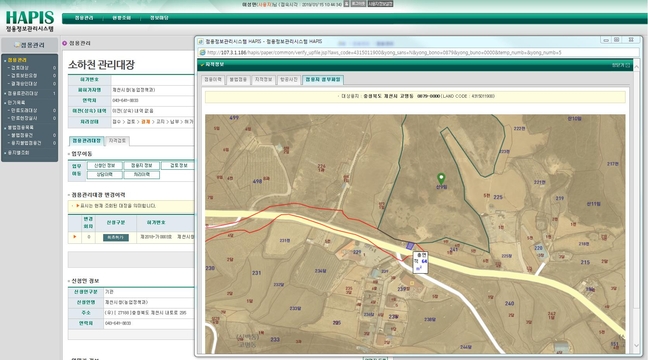Click the 검토 정보 button
Screen dimensions: 648x360
[178, 166]
